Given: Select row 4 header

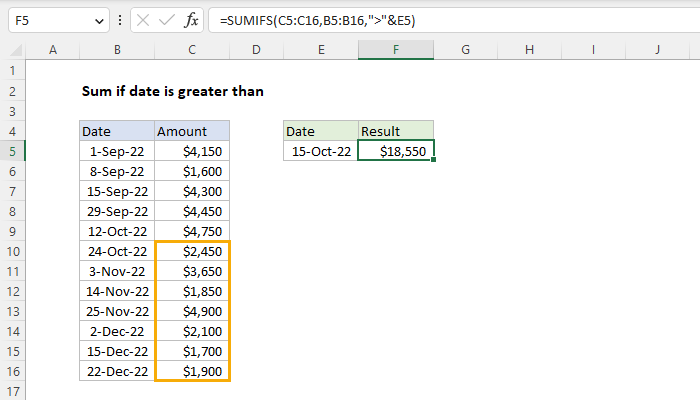Looking at the screenshot, I should 12,131.
